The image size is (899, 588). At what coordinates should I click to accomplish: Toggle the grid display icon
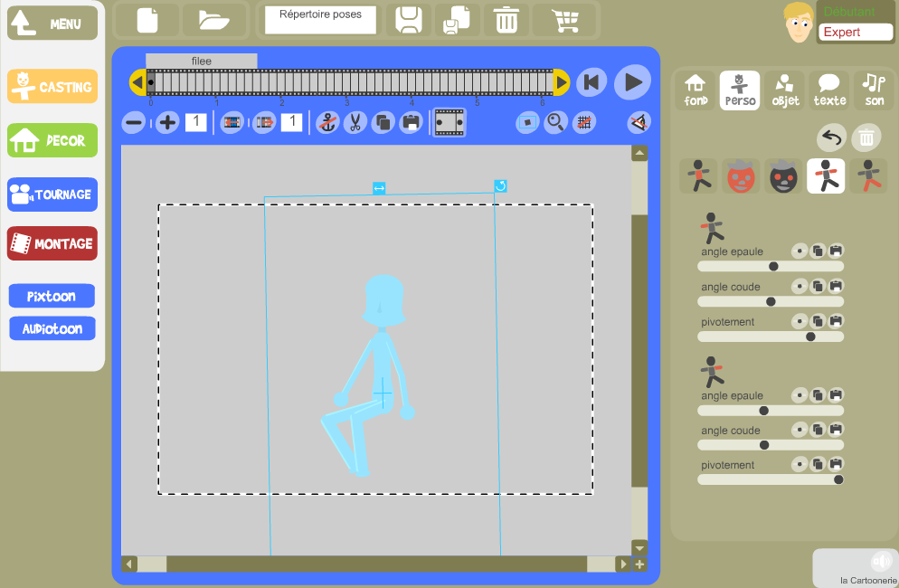click(583, 122)
